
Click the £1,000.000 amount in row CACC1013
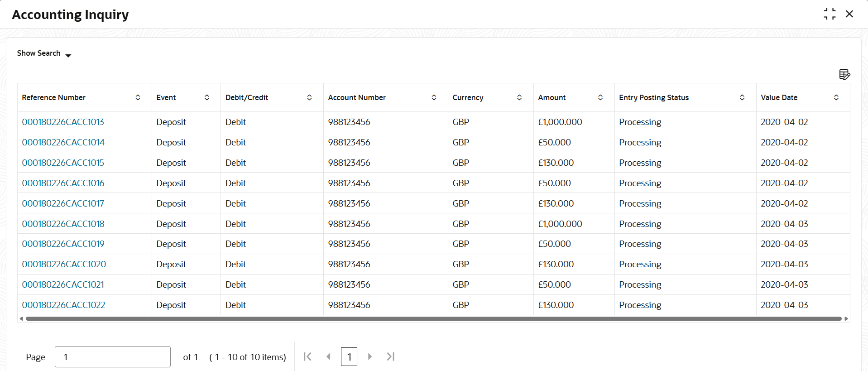pos(560,122)
